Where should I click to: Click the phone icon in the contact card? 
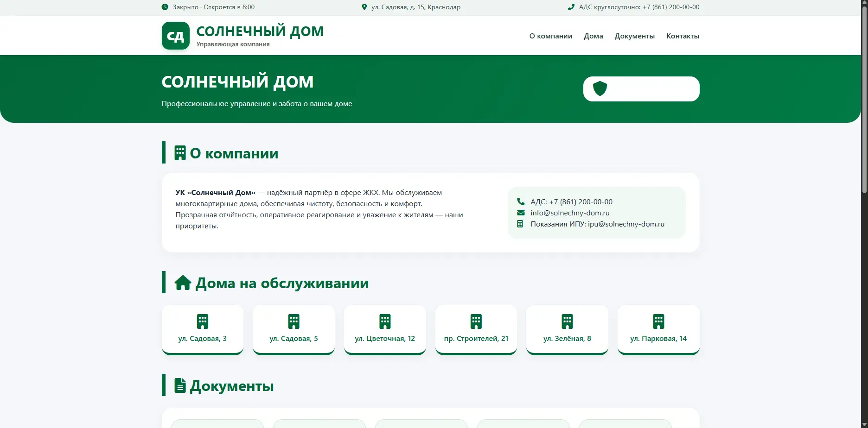521,201
